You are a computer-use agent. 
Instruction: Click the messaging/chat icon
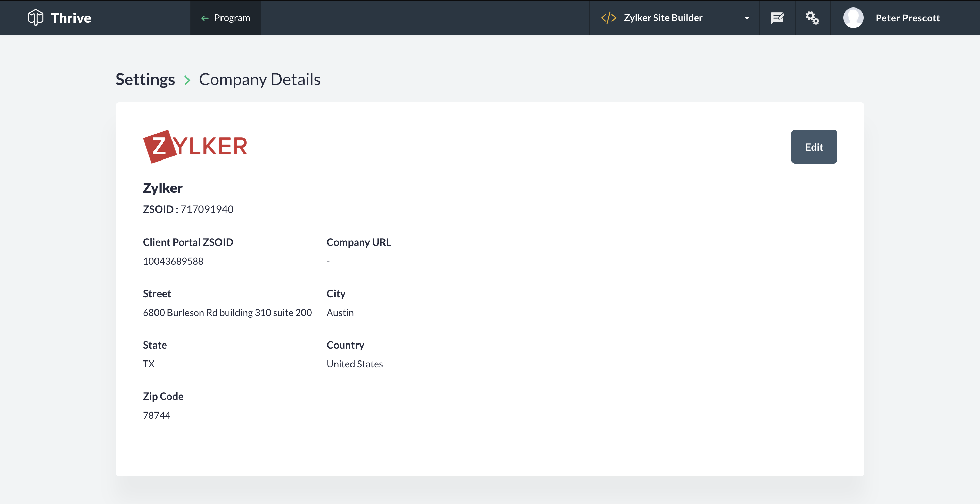(x=777, y=17)
